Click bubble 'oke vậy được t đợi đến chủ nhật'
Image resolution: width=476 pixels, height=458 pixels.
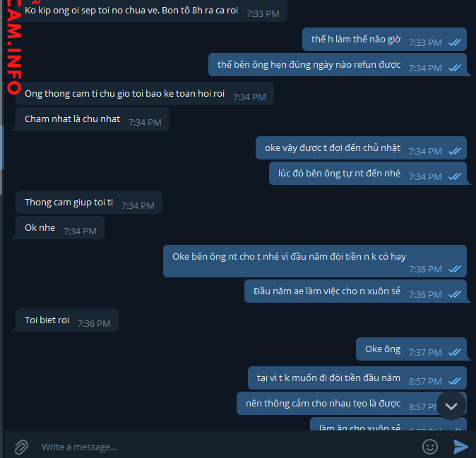tap(361, 147)
